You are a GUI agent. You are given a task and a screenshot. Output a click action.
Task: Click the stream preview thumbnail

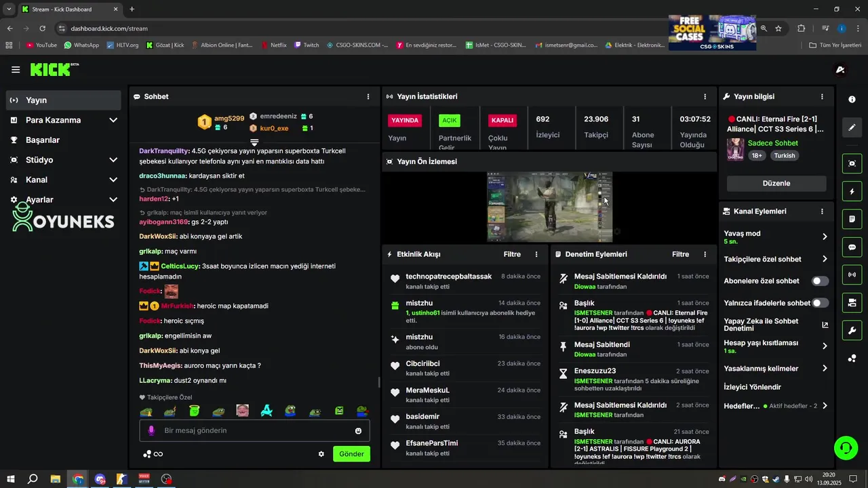(x=549, y=207)
